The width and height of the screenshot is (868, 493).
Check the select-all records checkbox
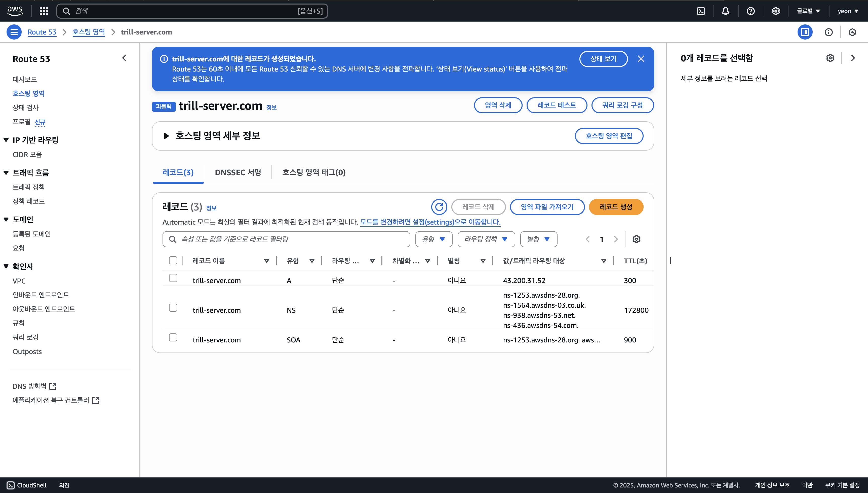tap(173, 260)
